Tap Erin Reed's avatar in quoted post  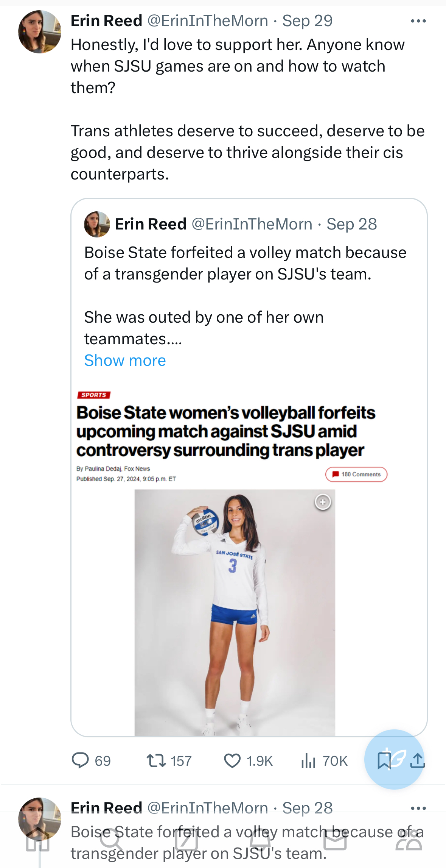(x=97, y=224)
